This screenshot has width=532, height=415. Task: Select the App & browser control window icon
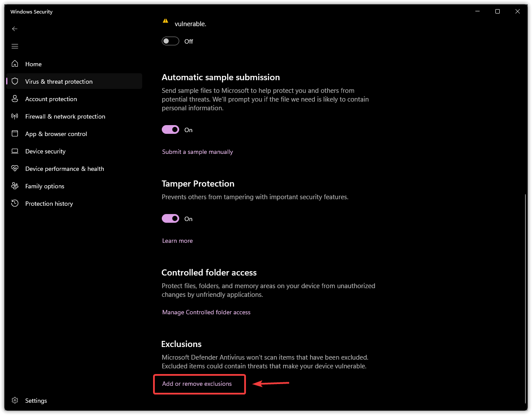pyautogui.click(x=15, y=133)
